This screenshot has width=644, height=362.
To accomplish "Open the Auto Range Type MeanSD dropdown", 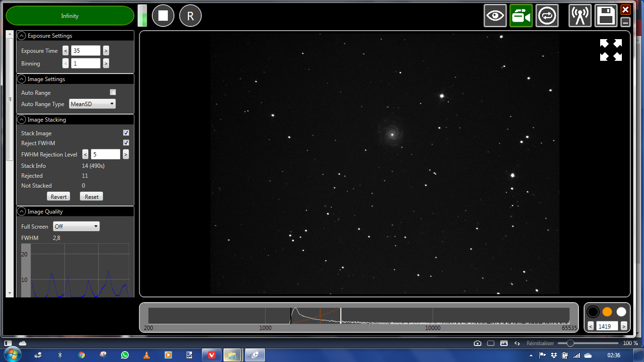I will pos(92,104).
